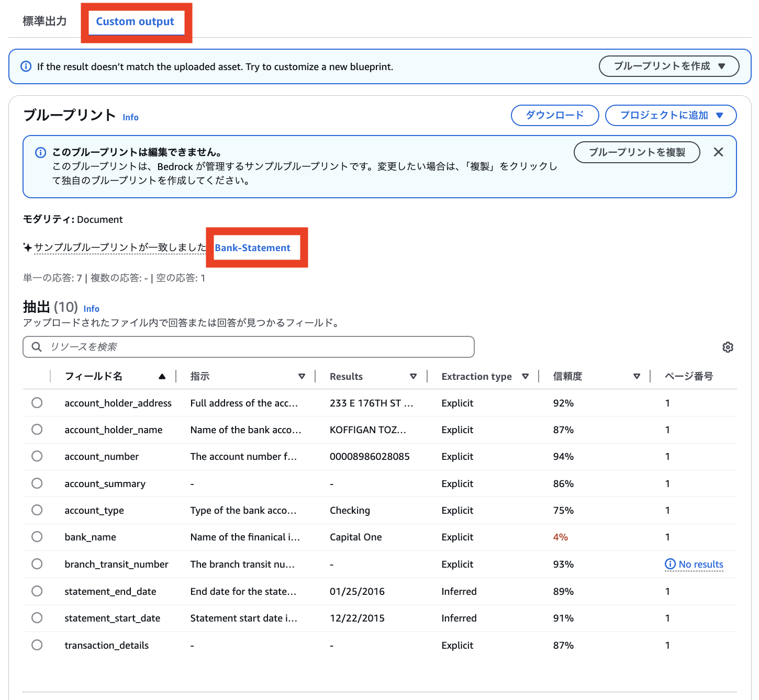Click the info icon beside the customize blueprint message

click(x=25, y=66)
